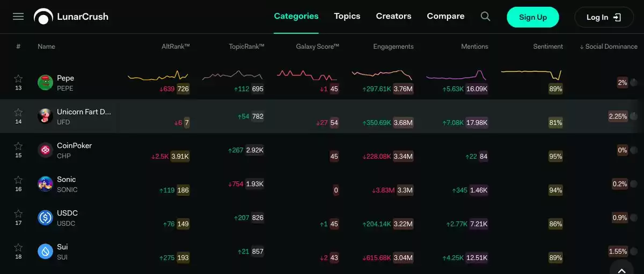
Task: Click UFD mentions value 17.98K
Action: [x=477, y=123]
